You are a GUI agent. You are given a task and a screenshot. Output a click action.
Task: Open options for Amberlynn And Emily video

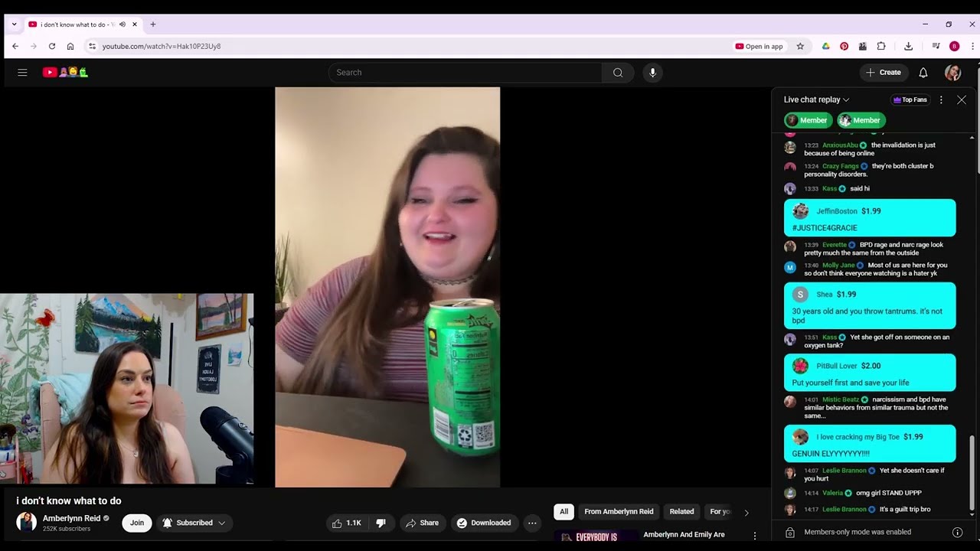coord(755,536)
